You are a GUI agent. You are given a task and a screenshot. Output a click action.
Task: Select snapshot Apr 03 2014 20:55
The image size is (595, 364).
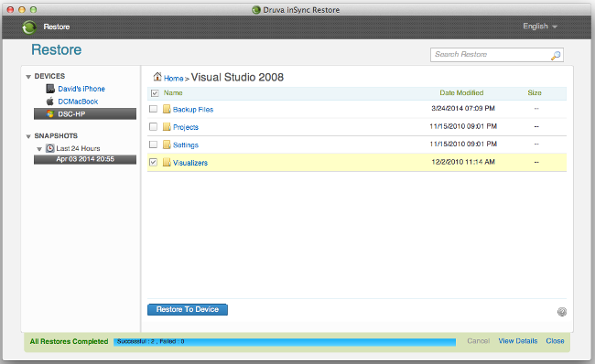click(x=85, y=159)
